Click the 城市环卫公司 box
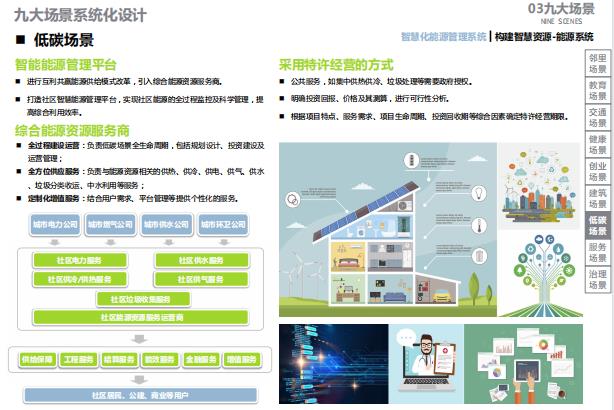This screenshot has width=614, height=410. (x=223, y=224)
